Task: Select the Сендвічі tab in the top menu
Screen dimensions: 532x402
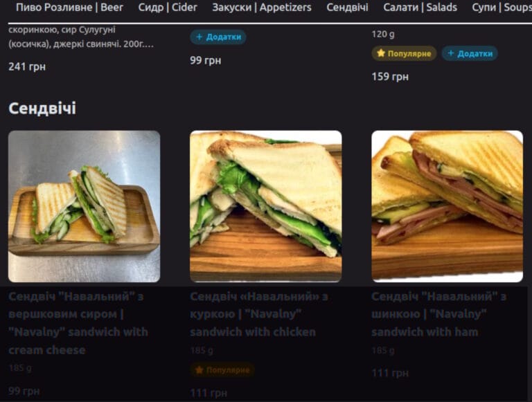Action: pyautogui.click(x=347, y=8)
